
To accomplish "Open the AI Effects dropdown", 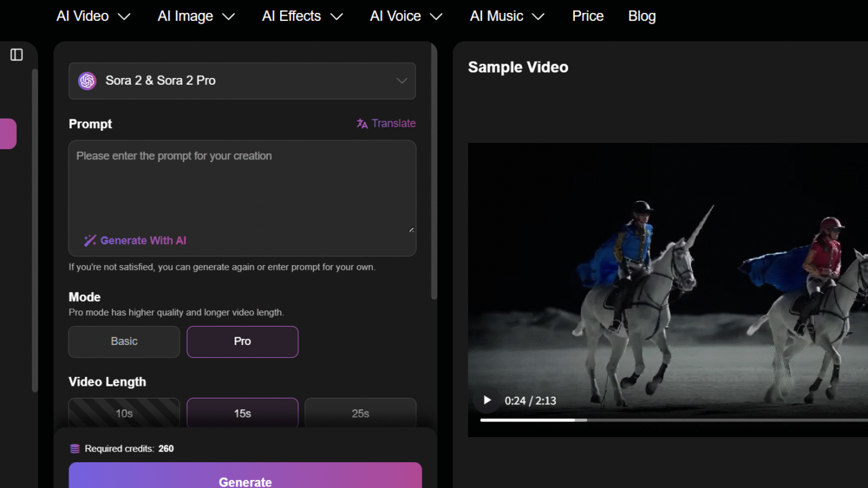I will click(302, 16).
